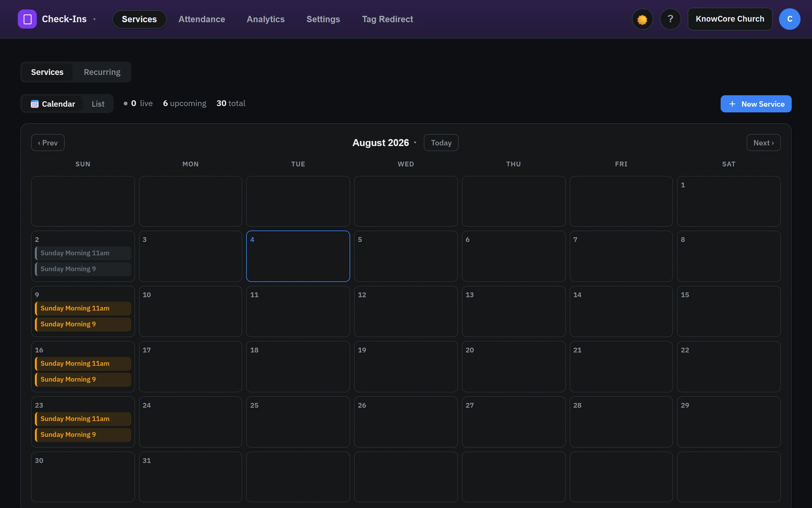Go to the Attendance tab
This screenshot has width=812, height=508.
(202, 19)
